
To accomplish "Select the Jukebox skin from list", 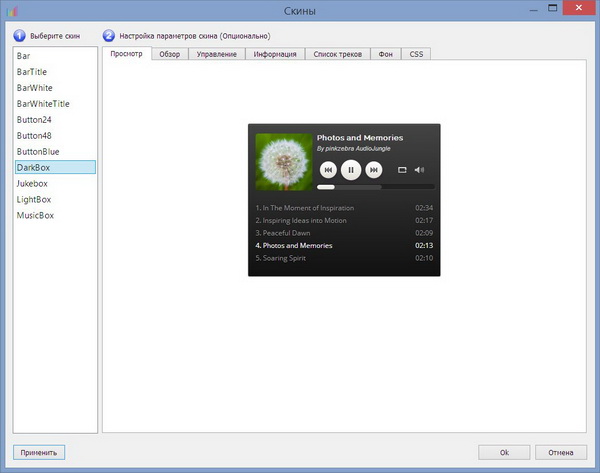I will tap(32, 184).
